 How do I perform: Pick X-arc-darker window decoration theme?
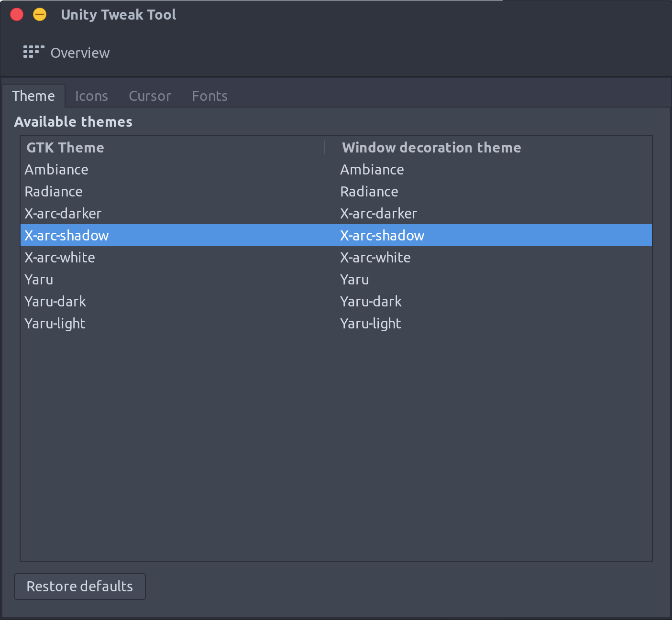click(379, 214)
